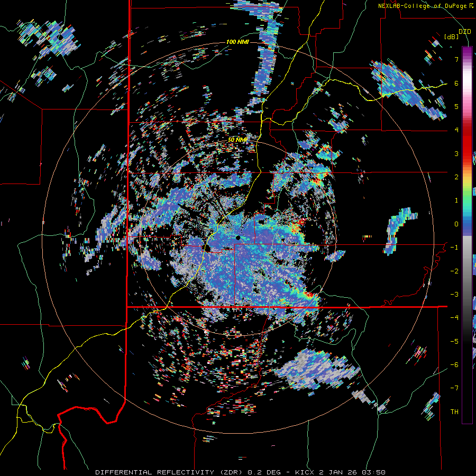
Task: Click the red band of the color bar
Action: [x=467, y=143]
